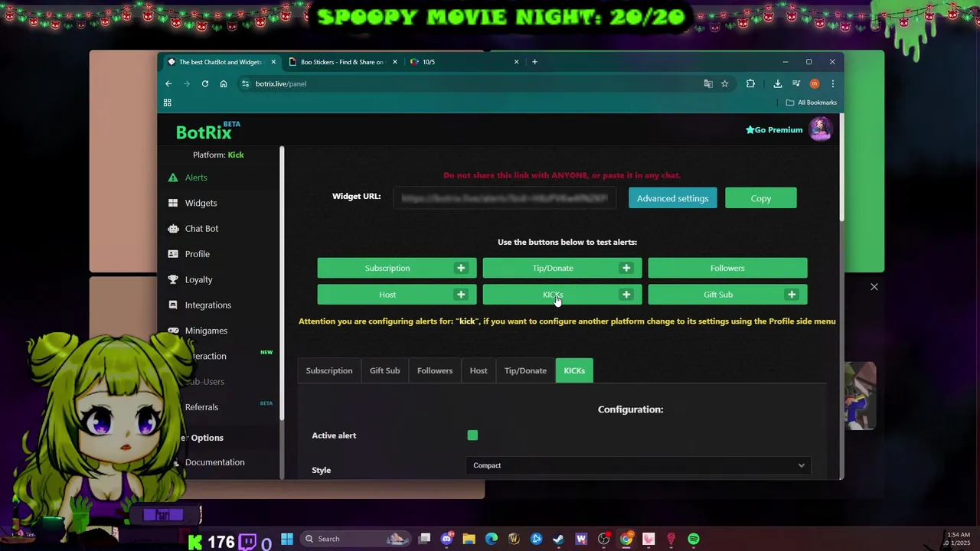The image size is (980, 551).
Task: Select the KICKs configuration tab
Action: (x=574, y=370)
